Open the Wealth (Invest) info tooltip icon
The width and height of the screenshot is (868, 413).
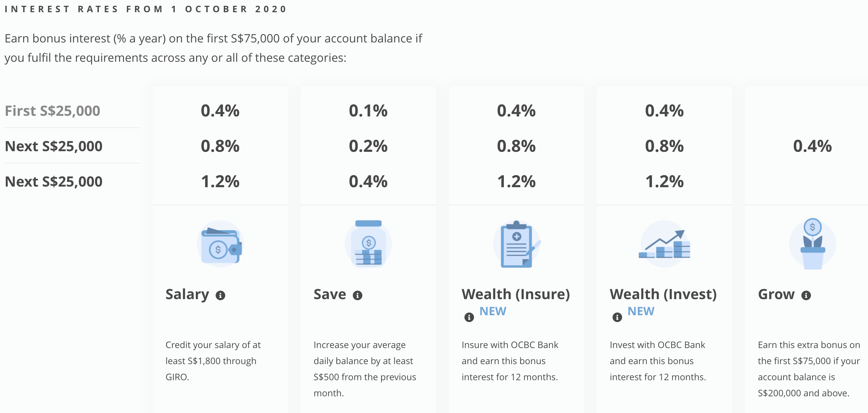pos(617,317)
